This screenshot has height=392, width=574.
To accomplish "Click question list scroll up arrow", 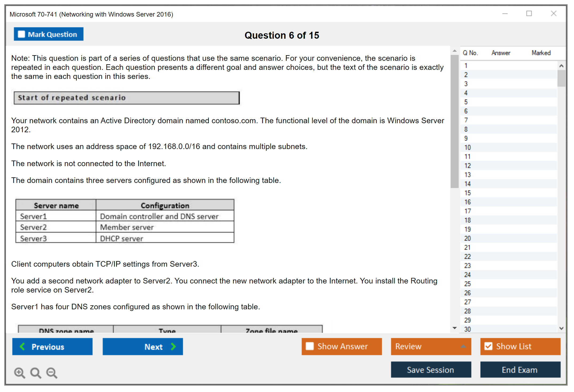I will point(561,66).
